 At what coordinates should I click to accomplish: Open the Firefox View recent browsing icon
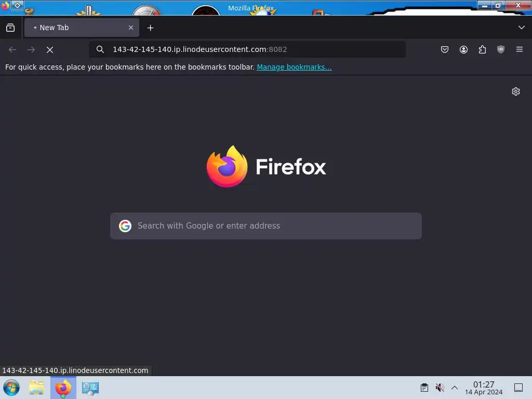pos(10,28)
